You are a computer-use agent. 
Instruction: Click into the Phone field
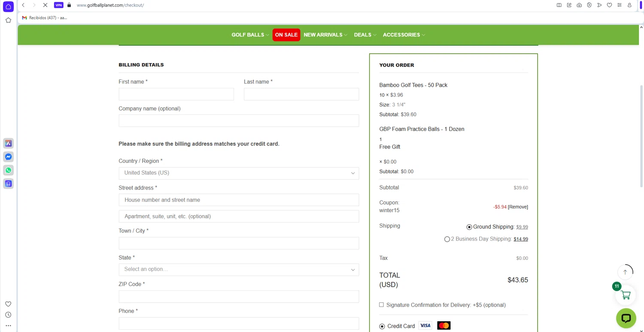click(239, 323)
